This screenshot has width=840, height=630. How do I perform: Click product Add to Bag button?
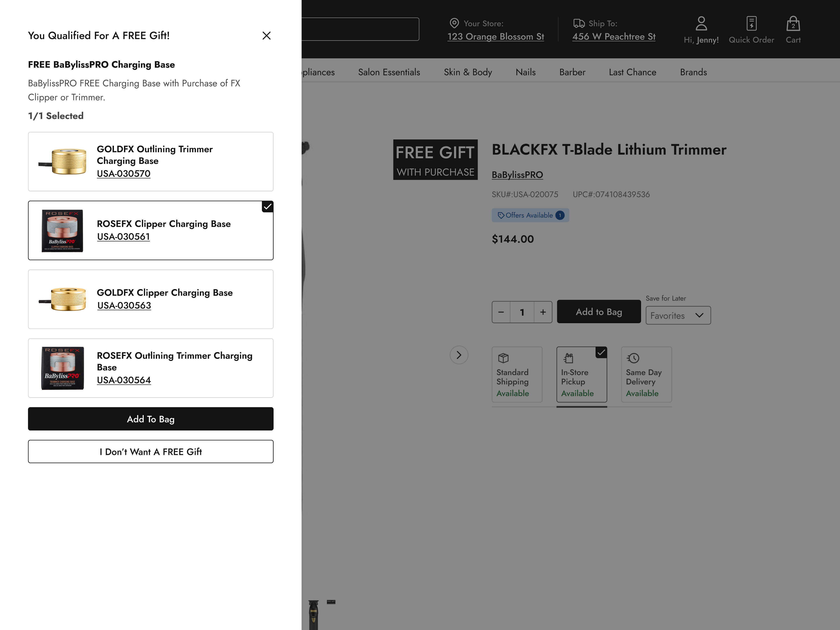(x=599, y=312)
